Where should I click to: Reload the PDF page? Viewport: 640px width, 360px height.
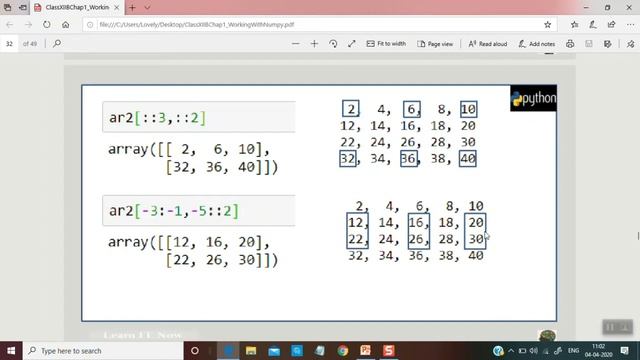click(47, 24)
